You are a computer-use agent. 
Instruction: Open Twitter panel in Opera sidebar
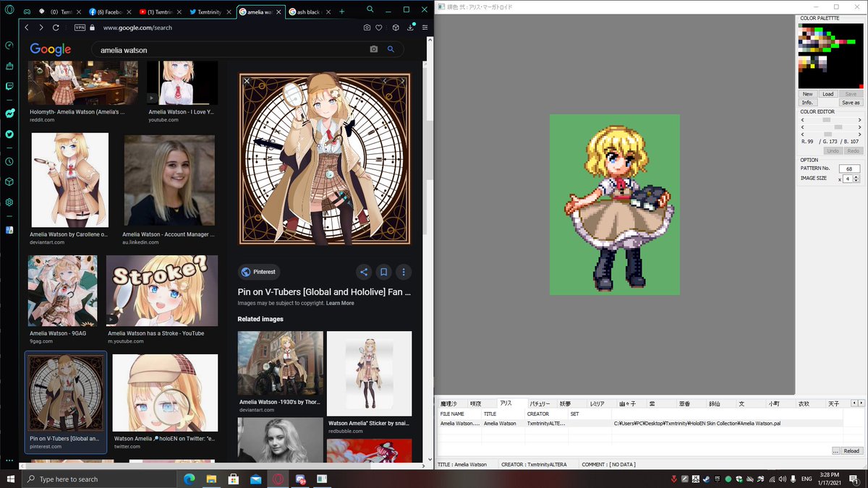[9, 134]
